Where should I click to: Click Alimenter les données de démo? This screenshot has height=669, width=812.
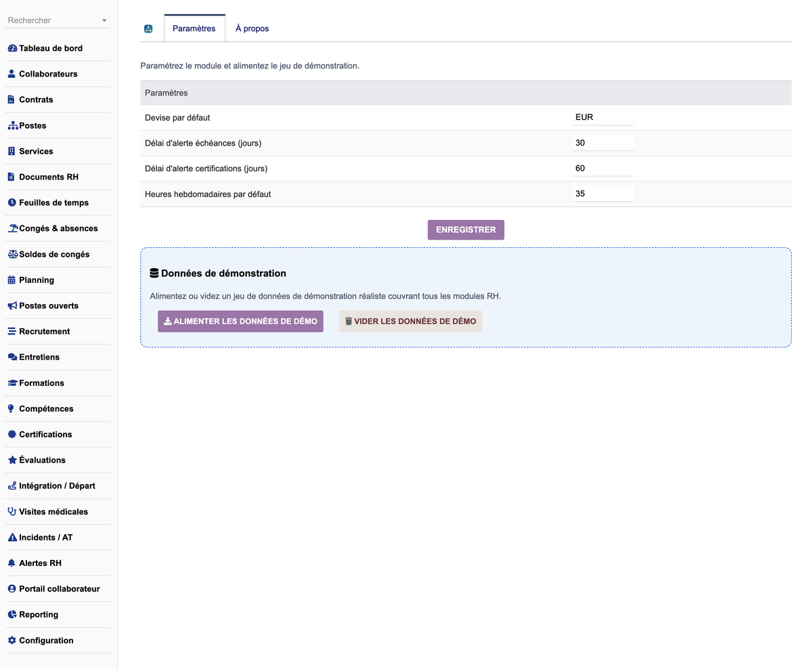[x=240, y=321]
